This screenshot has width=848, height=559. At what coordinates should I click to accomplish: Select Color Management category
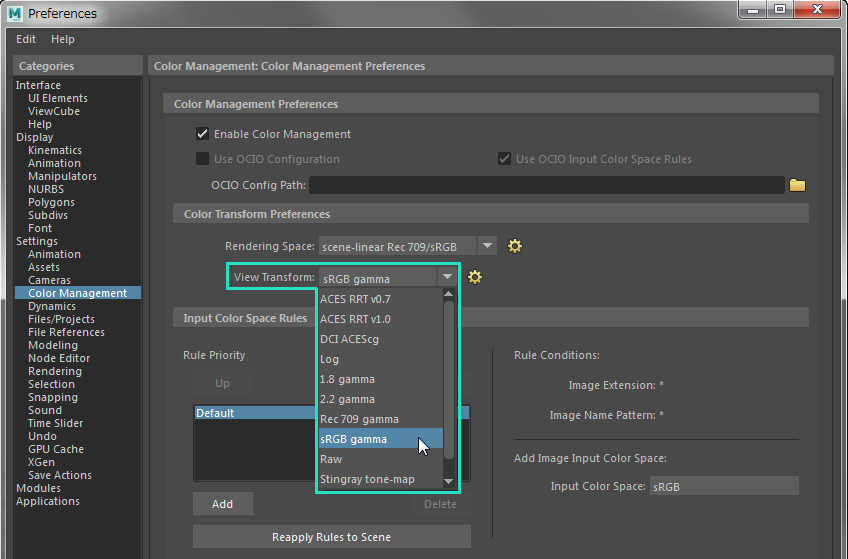click(78, 292)
